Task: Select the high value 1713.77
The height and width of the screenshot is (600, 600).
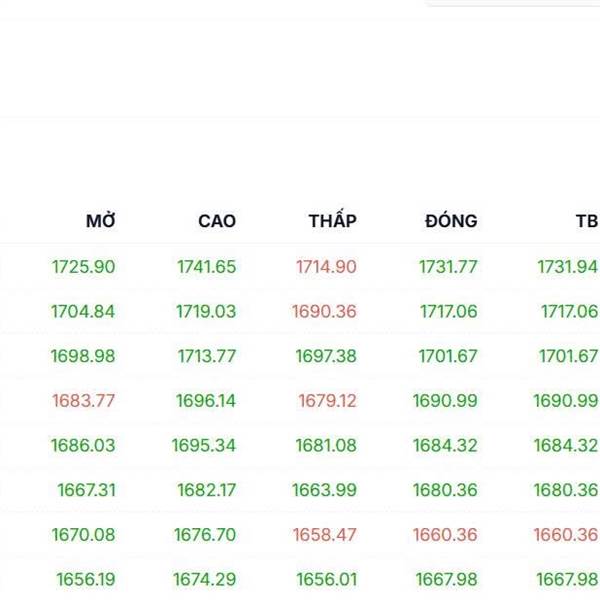Action: (207, 356)
